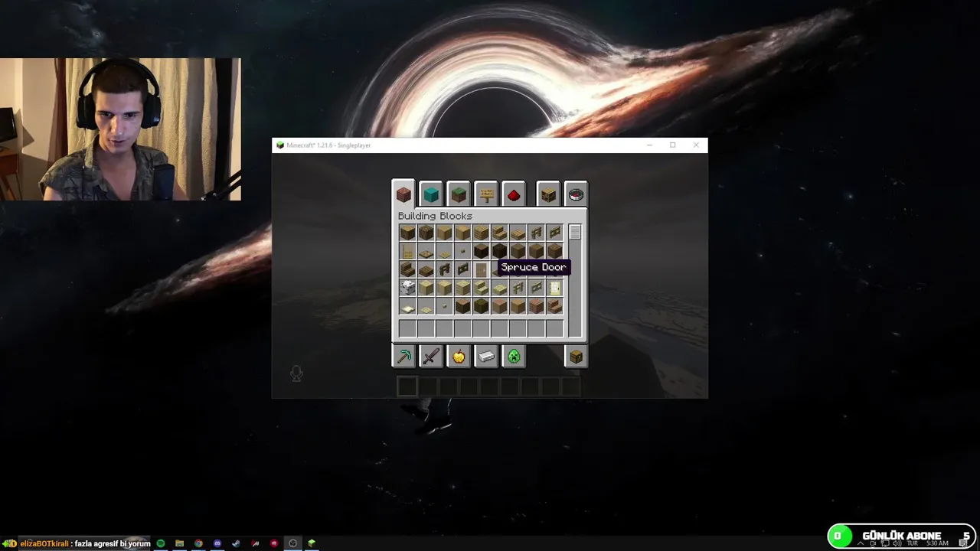Open the Survival Inventory chest tab
The width and height of the screenshot is (980, 551).
(x=576, y=356)
